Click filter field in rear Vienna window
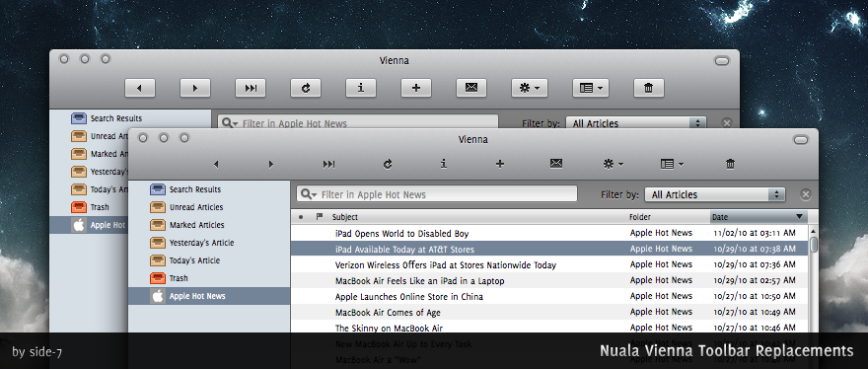The height and width of the screenshot is (369, 868). pyautogui.click(x=358, y=121)
